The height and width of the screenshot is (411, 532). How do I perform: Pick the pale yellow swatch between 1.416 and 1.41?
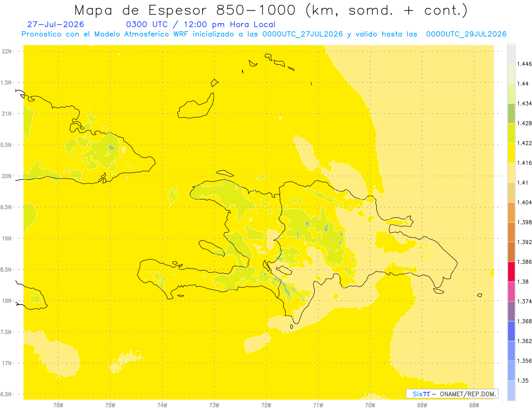coord(511,172)
